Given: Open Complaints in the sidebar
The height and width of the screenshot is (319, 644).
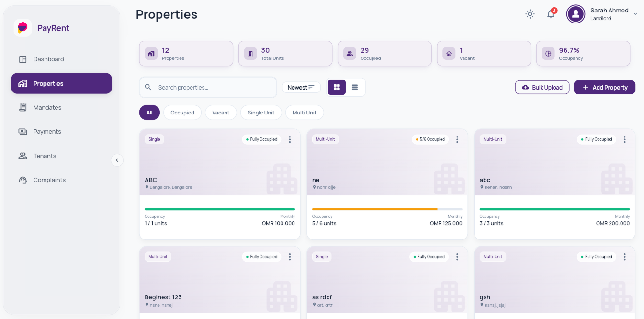Looking at the screenshot, I should [x=61, y=180].
